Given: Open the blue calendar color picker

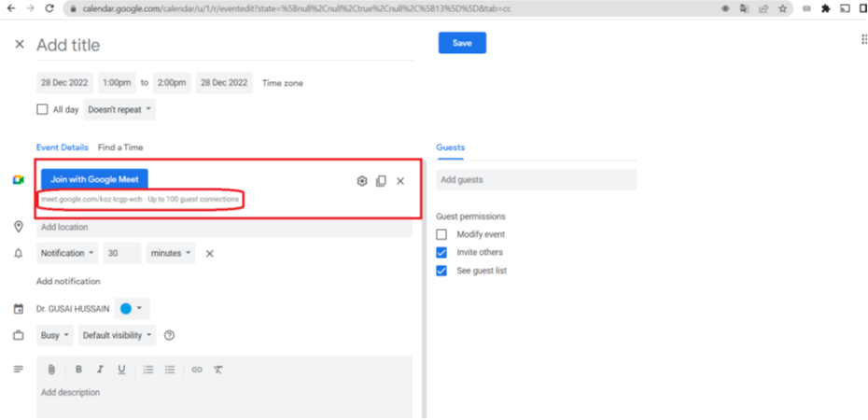Looking at the screenshot, I should coord(131,309).
